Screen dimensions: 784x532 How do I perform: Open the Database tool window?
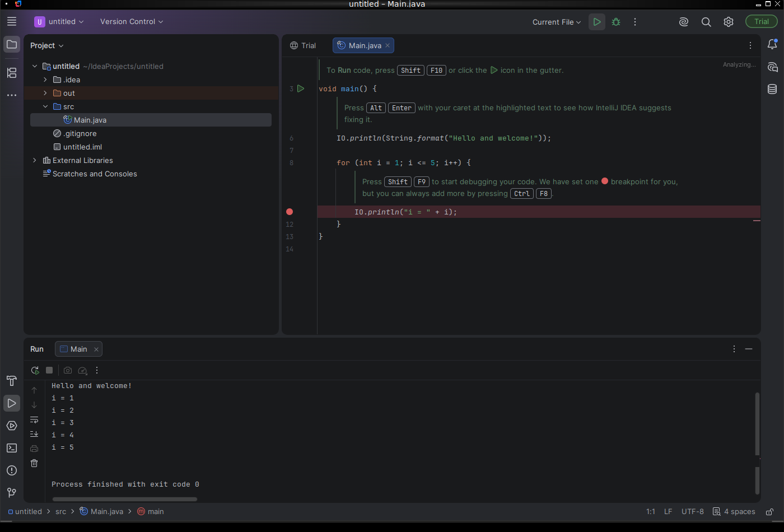coord(772,89)
